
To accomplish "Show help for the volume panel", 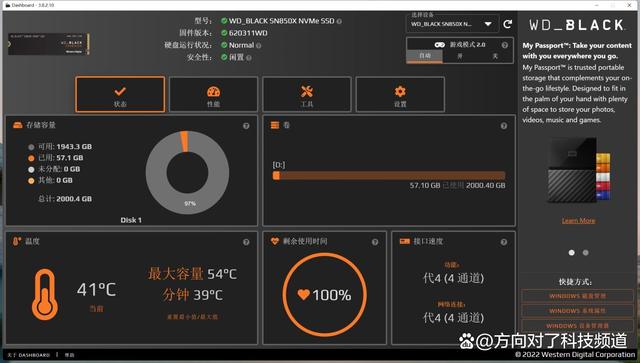I will (x=504, y=126).
